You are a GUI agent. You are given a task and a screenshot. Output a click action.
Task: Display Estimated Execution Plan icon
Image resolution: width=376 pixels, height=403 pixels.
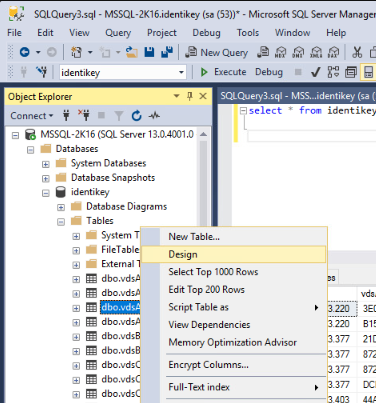(333, 72)
